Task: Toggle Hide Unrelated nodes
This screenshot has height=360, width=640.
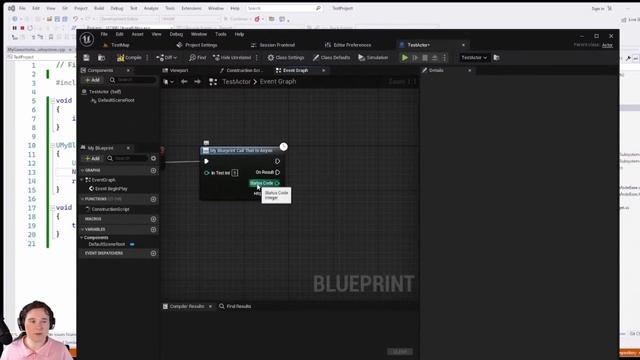Action: [232, 58]
